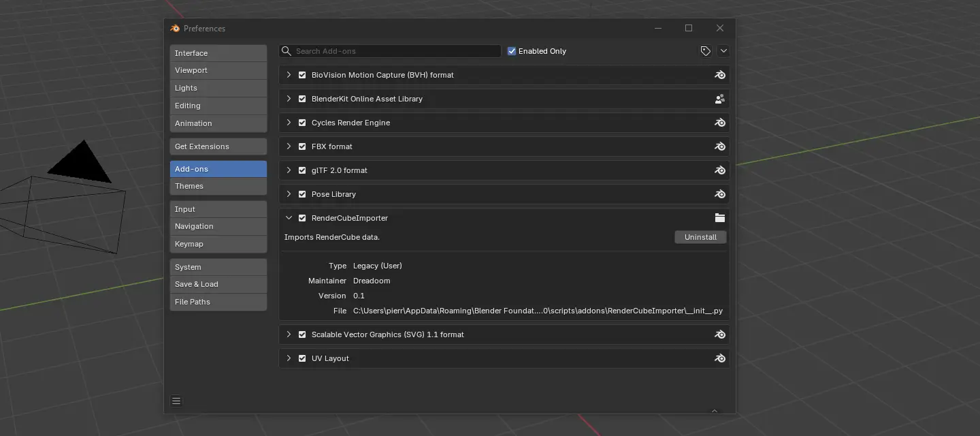Open the Get Extensions section

[218, 146]
